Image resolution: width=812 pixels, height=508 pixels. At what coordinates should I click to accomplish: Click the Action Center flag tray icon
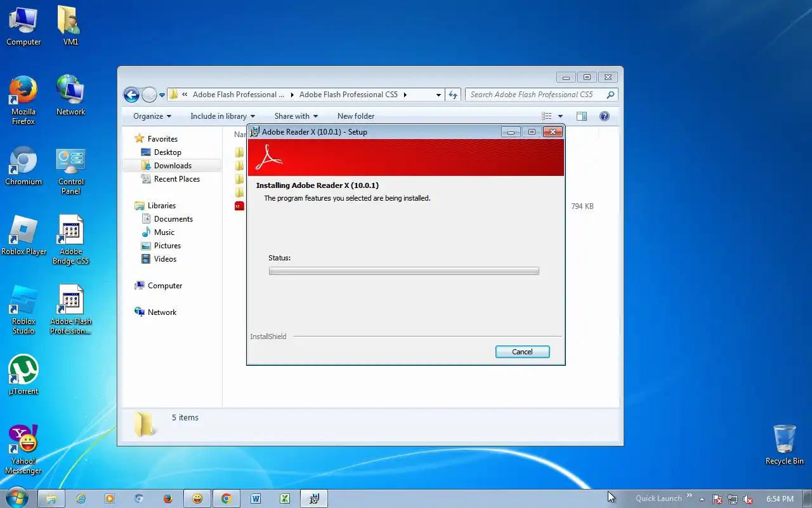coord(717,499)
